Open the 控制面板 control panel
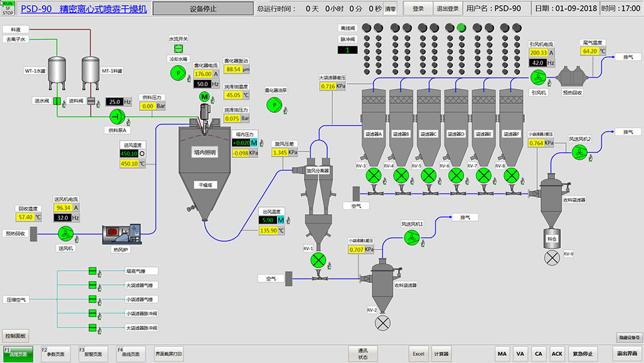644x363 pixels. (x=15, y=336)
